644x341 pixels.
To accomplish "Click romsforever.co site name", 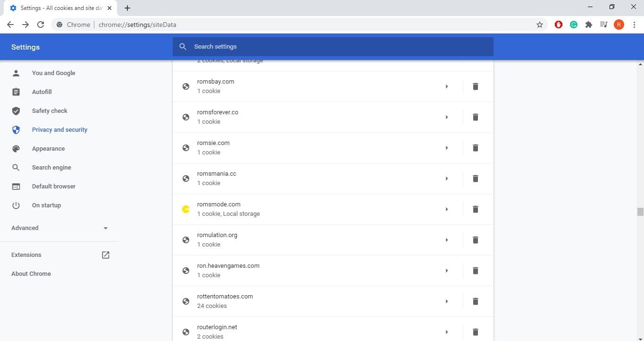I will tap(217, 112).
